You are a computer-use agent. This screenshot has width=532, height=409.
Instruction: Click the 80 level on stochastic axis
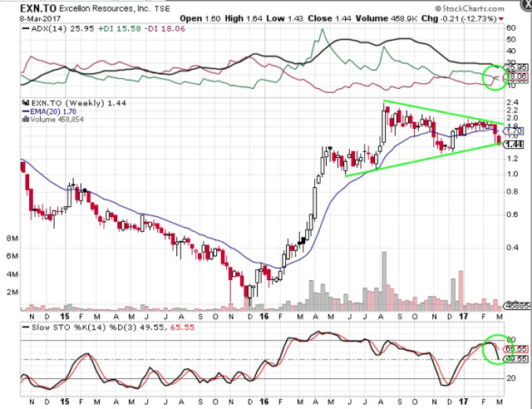511,340
